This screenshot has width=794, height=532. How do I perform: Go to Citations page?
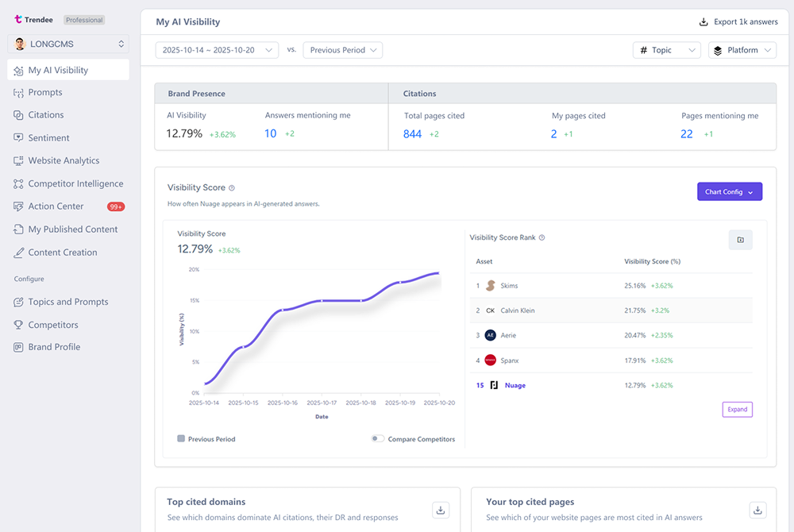coord(46,115)
